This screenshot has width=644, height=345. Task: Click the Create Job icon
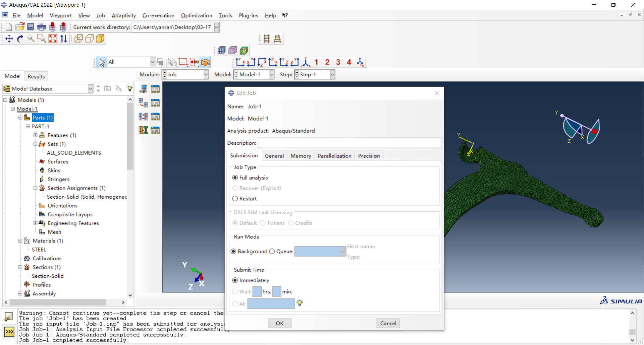[143, 89]
